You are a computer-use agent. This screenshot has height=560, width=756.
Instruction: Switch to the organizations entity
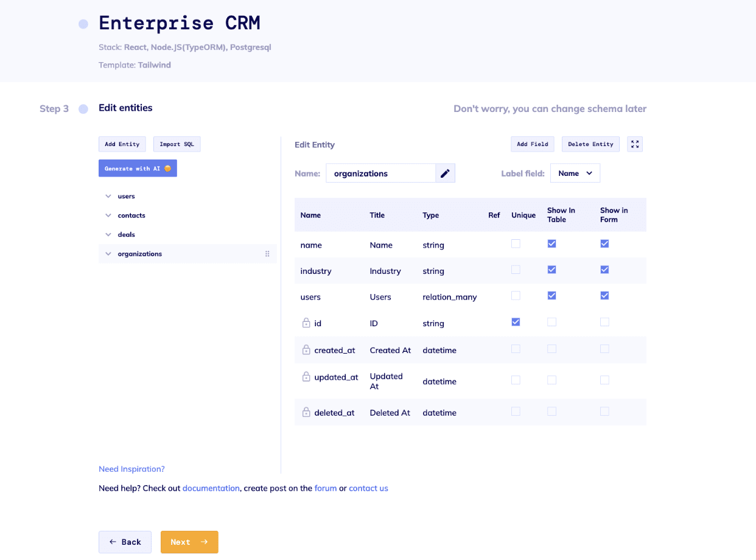(140, 253)
